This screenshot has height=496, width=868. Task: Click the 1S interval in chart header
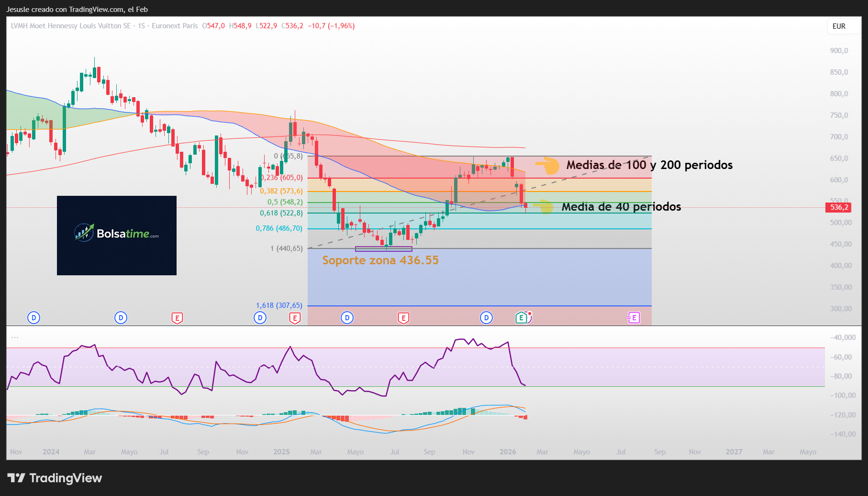point(141,26)
